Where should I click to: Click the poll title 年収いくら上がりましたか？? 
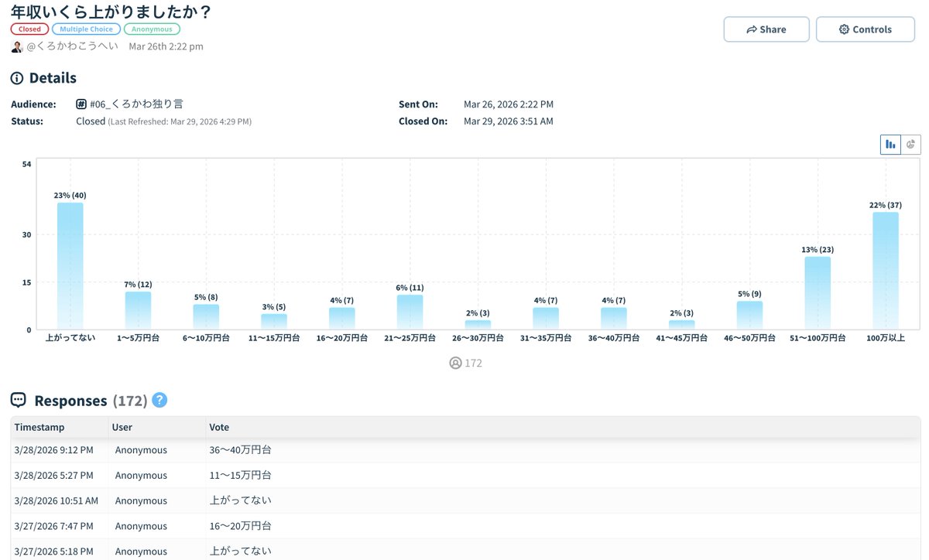[111, 12]
